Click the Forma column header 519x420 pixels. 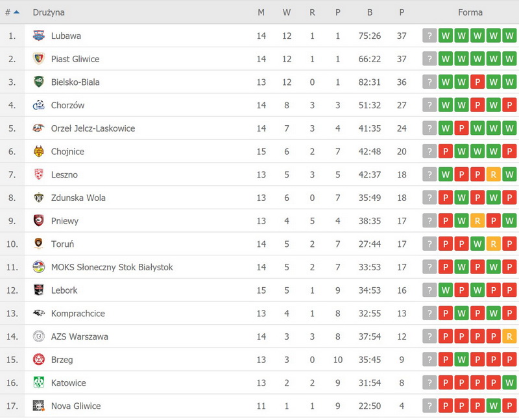pyautogui.click(x=470, y=12)
